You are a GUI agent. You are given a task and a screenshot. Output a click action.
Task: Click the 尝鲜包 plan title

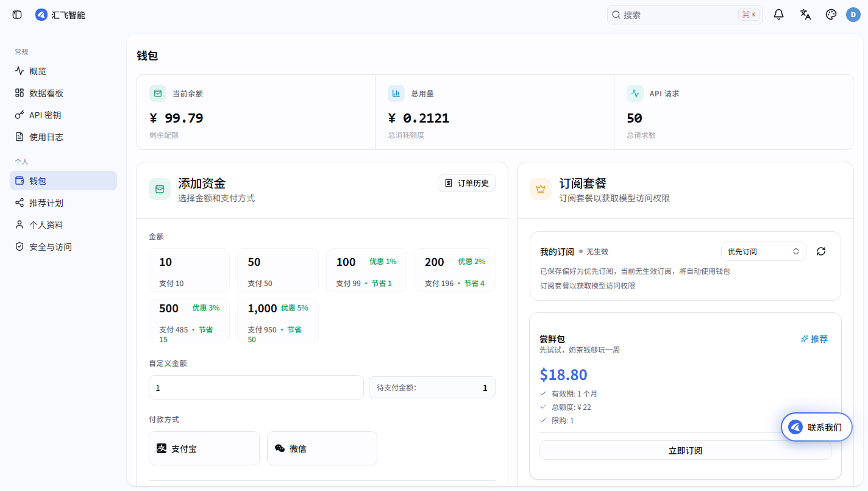pyautogui.click(x=552, y=339)
